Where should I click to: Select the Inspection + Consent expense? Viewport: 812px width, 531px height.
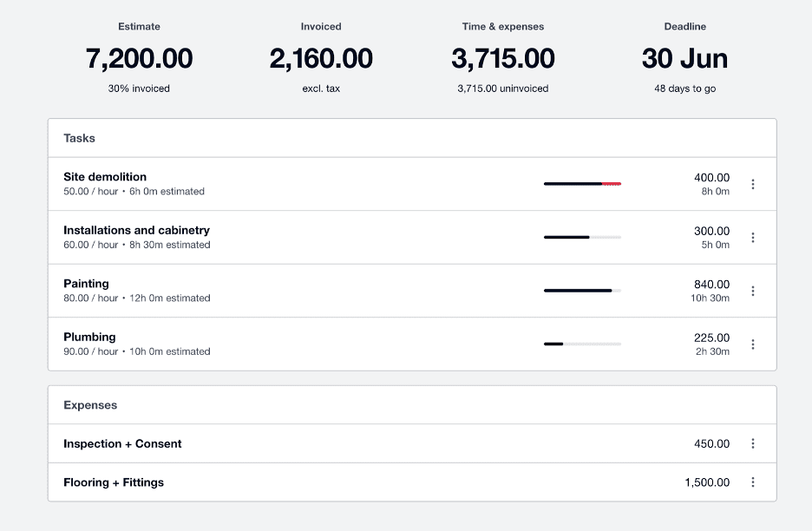122,443
